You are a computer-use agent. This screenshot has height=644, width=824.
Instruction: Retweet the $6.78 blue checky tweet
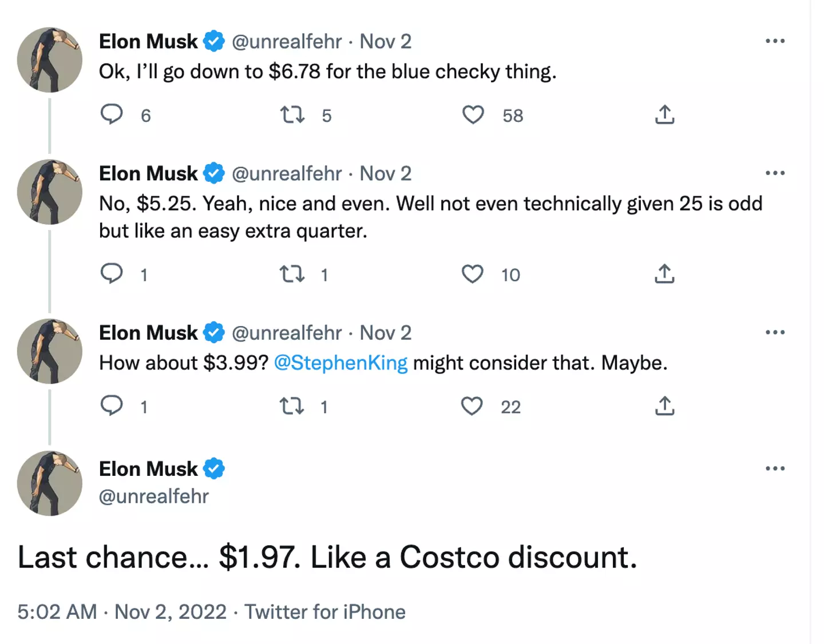click(x=292, y=115)
